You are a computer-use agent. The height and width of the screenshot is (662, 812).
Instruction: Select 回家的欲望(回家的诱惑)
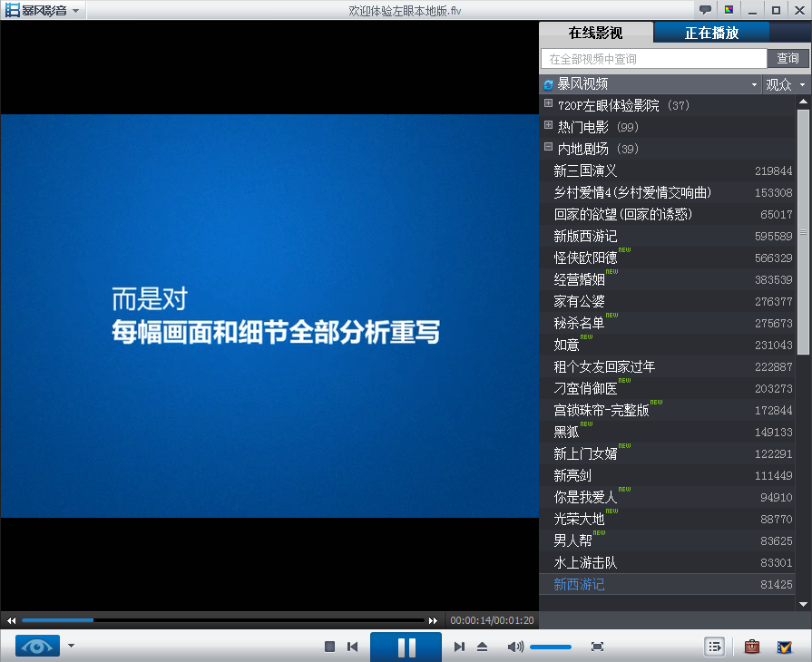(x=667, y=214)
